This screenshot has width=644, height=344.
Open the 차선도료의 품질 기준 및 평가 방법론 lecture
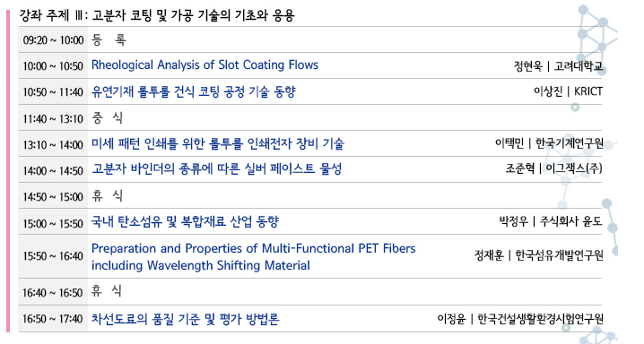point(186,319)
